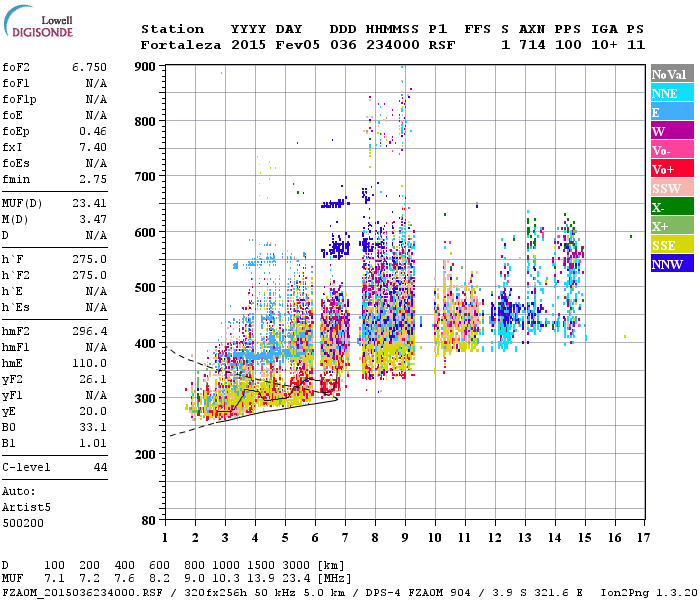
Task: Click the D 3000 distance table value
Action: [296, 565]
